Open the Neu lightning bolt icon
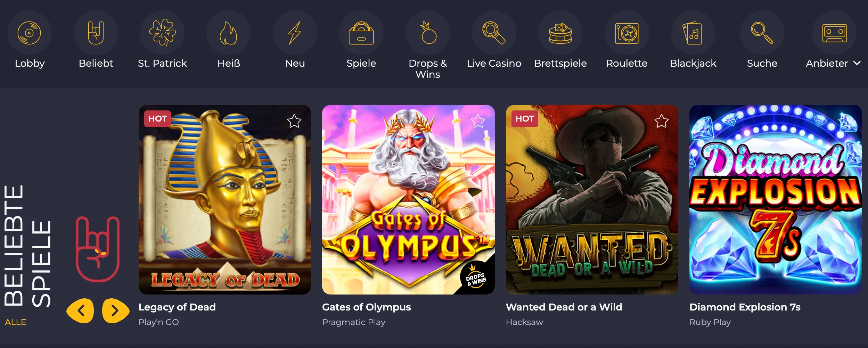Image resolution: width=868 pixels, height=348 pixels. coord(295,33)
